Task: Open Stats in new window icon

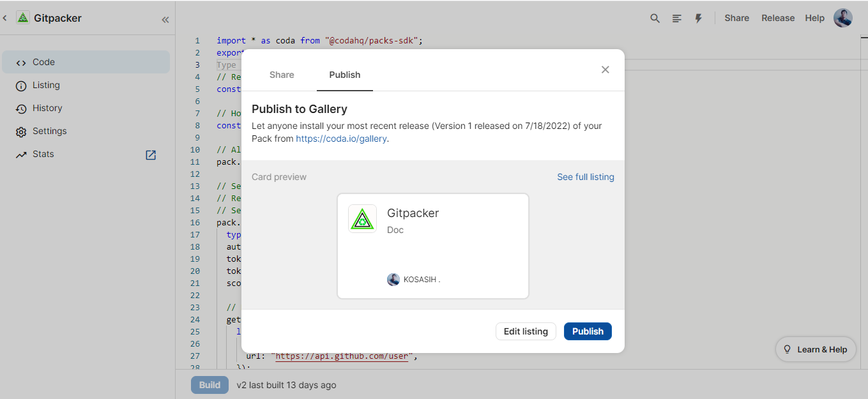Action: [151, 154]
